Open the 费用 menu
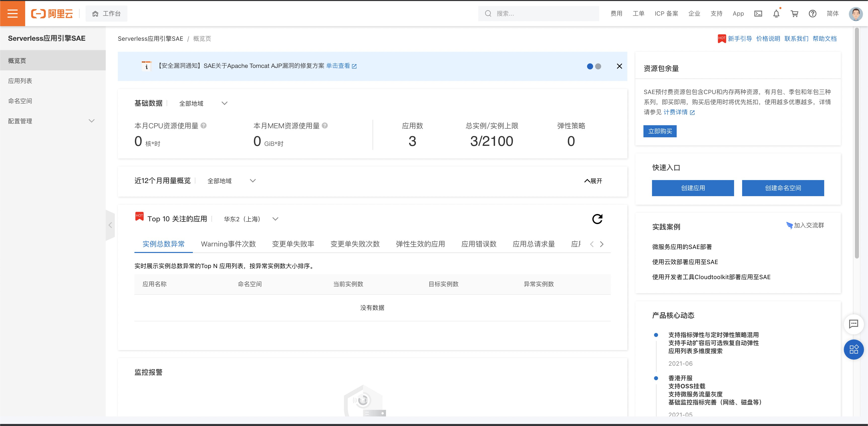 [x=616, y=14]
